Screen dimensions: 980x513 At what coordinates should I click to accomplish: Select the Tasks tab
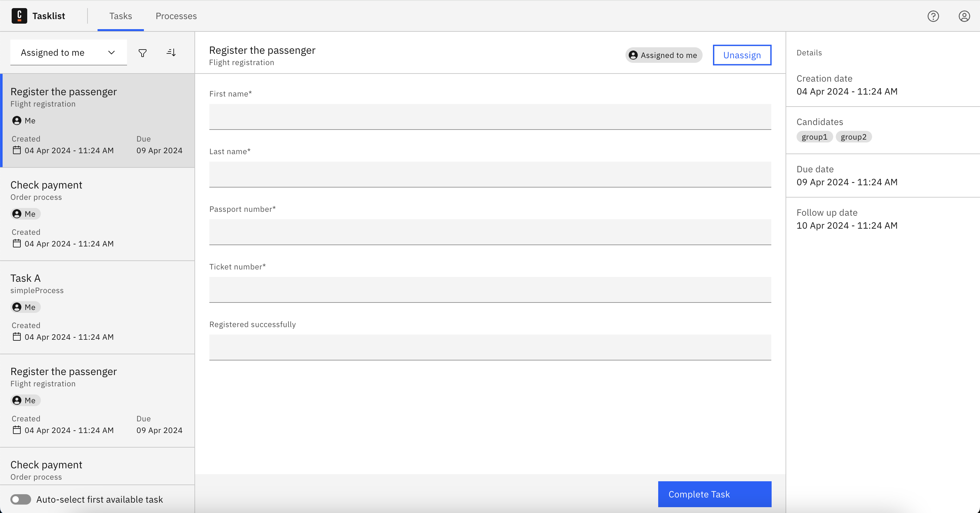(x=121, y=16)
